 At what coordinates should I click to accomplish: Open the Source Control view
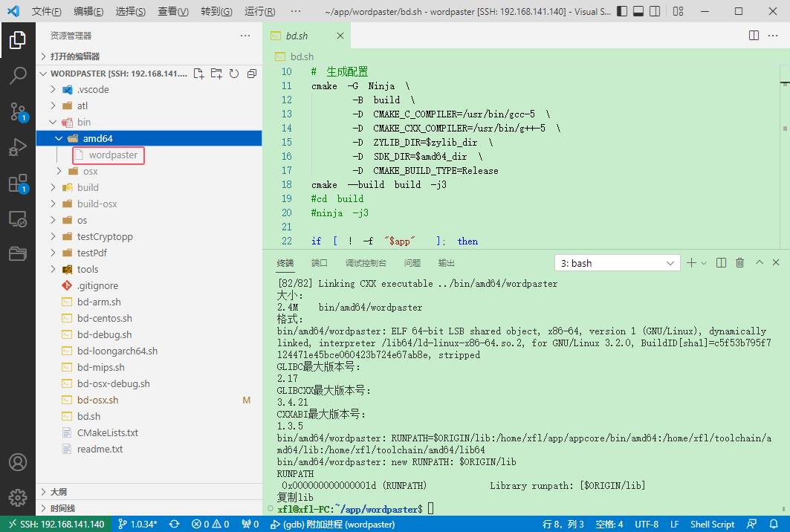pos(17,111)
